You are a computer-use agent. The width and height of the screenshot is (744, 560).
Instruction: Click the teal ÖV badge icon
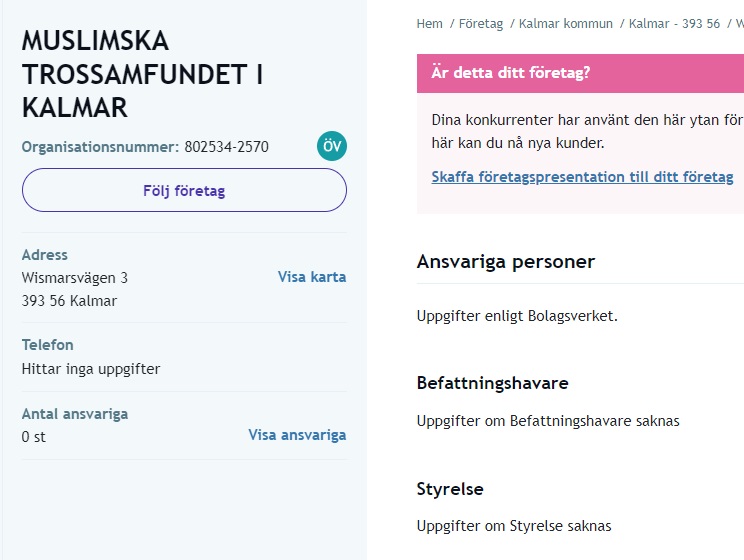(332, 147)
